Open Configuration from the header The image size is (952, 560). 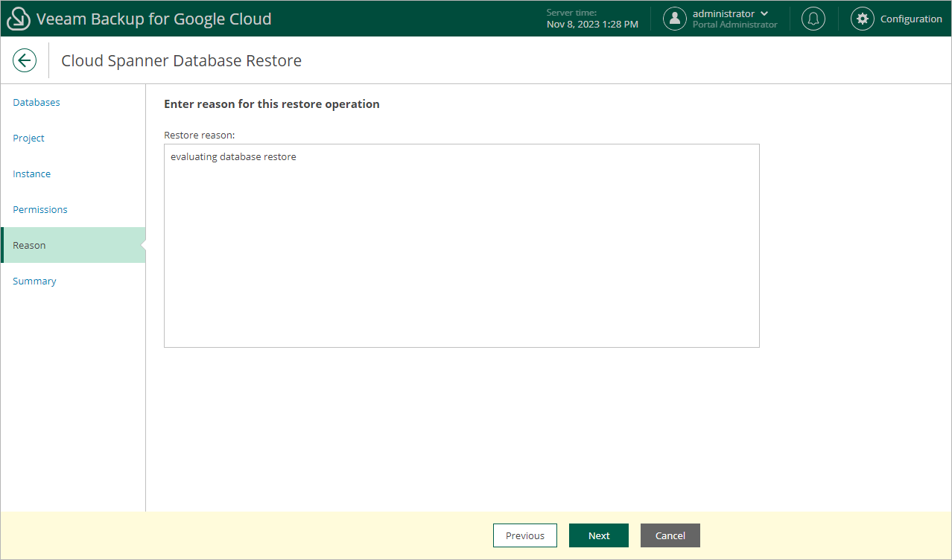pyautogui.click(x=911, y=19)
